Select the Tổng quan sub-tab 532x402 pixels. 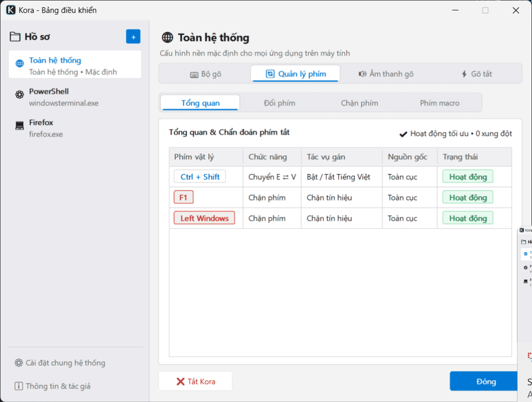pos(200,103)
